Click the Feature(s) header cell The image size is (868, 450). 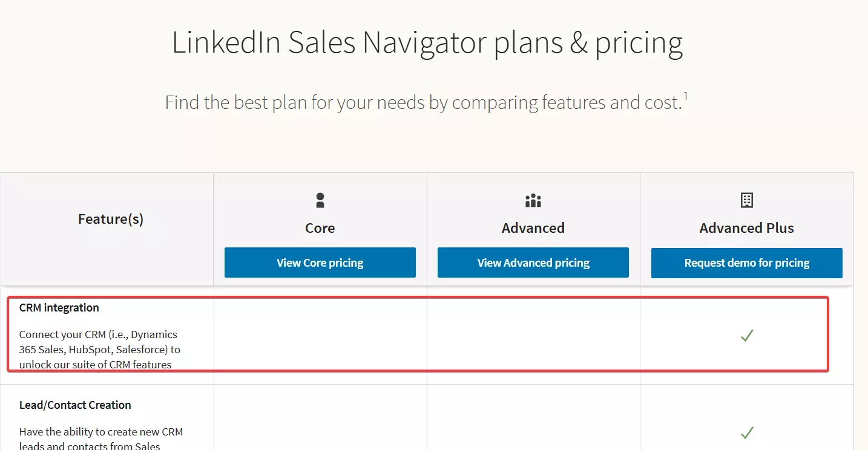point(111,219)
